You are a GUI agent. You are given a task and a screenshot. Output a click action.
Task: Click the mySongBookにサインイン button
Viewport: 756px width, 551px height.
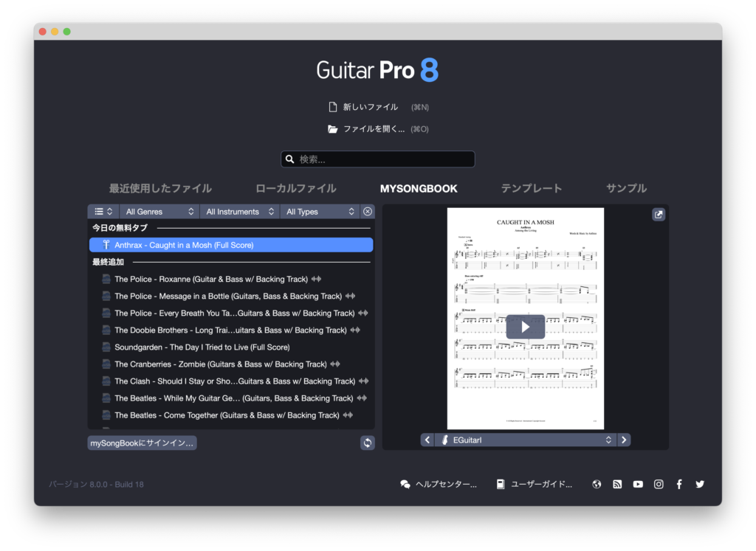point(142,443)
